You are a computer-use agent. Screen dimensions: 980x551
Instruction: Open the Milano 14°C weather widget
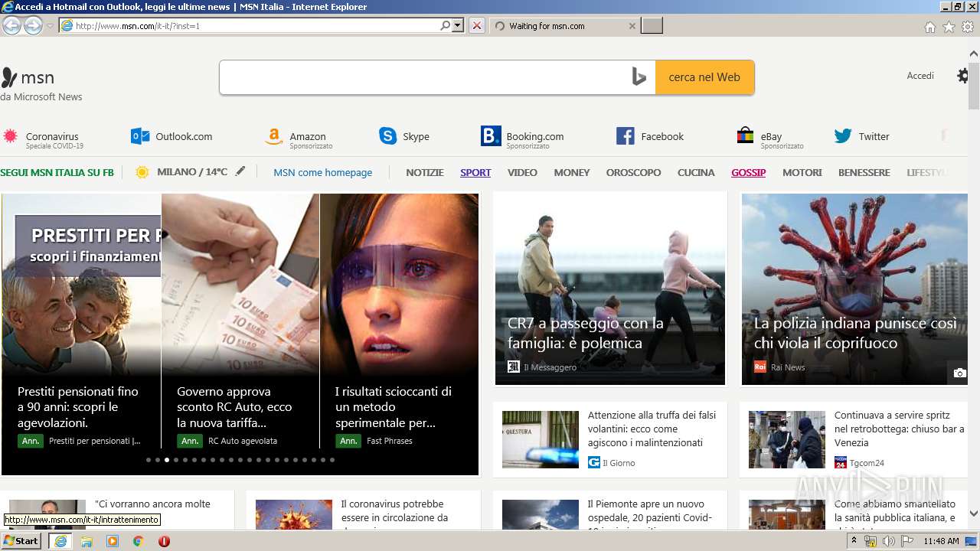tap(181, 172)
